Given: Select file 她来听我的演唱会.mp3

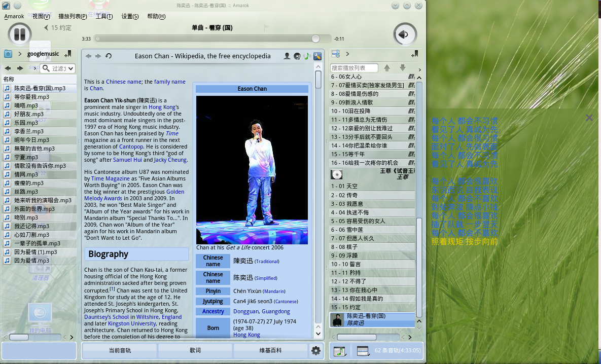Looking at the screenshot, I should tap(40, 200).
